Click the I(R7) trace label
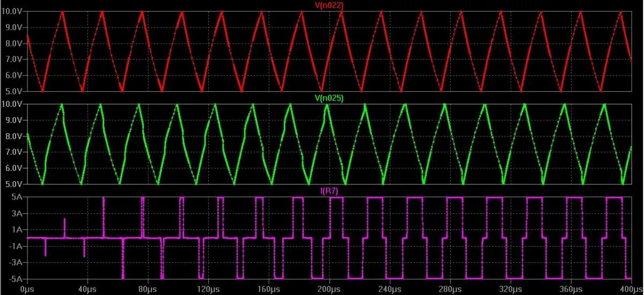Viewport: 644px width, 295px height. (328, 191)
